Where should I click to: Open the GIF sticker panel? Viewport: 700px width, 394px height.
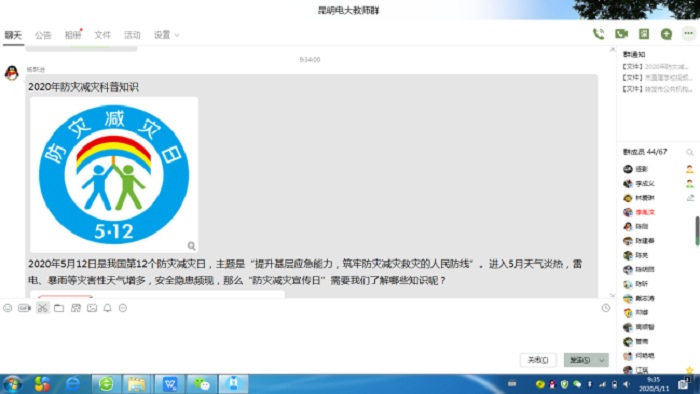pos(24,308)
